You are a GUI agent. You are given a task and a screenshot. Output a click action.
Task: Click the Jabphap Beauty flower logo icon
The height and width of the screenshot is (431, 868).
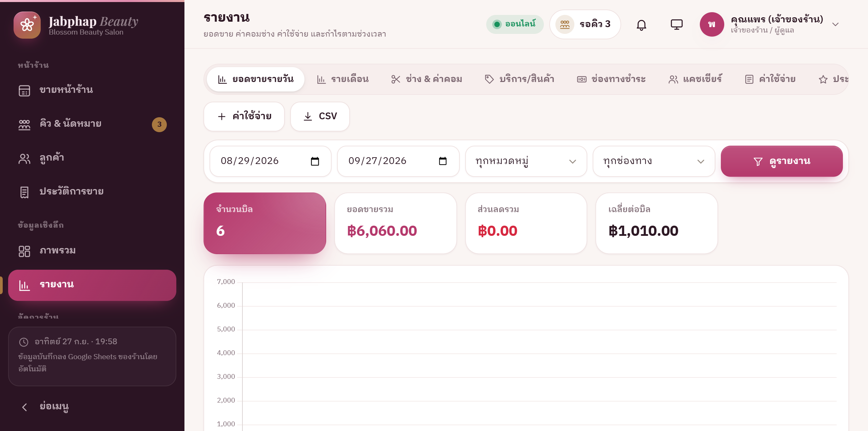pos(27,25)
